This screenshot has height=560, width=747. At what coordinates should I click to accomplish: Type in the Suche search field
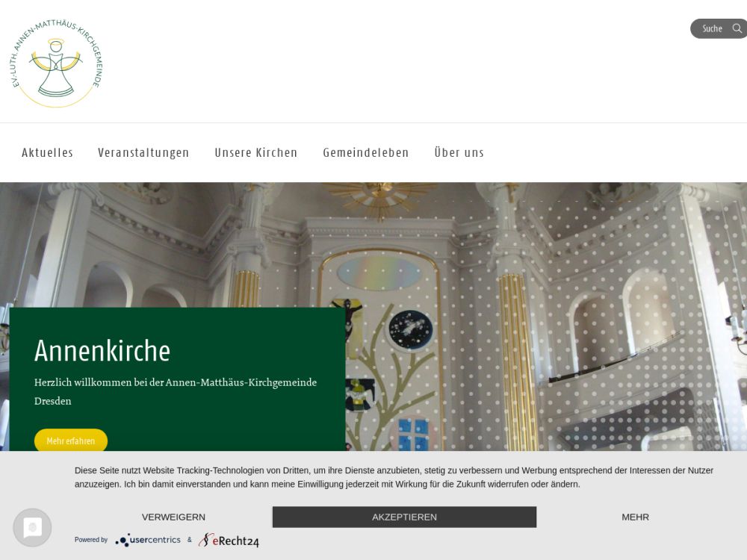711,28
